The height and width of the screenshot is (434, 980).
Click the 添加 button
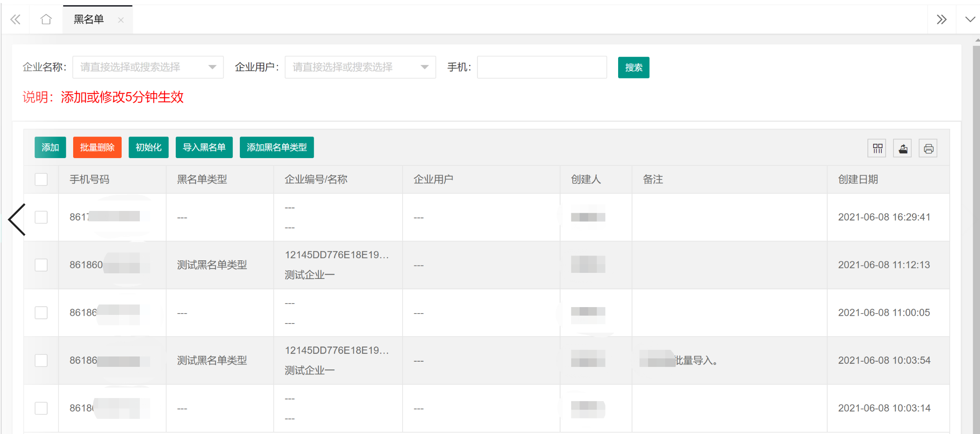pos(50,147)
